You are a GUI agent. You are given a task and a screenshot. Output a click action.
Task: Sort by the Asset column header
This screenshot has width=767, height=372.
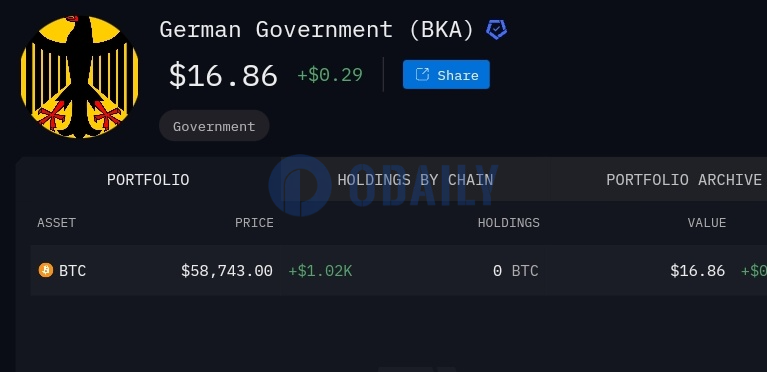click(57, 223)
